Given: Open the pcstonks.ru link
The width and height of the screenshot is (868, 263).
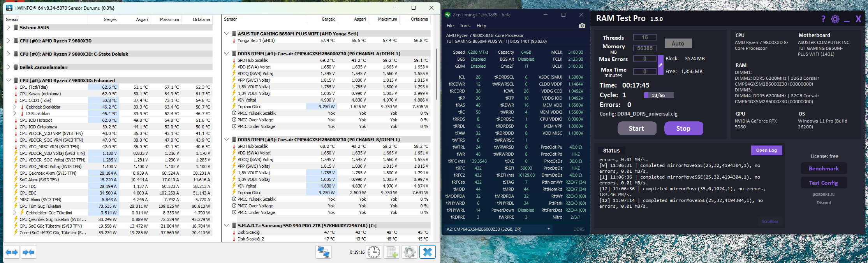Looking at the screenshot, I should [824, 194].
